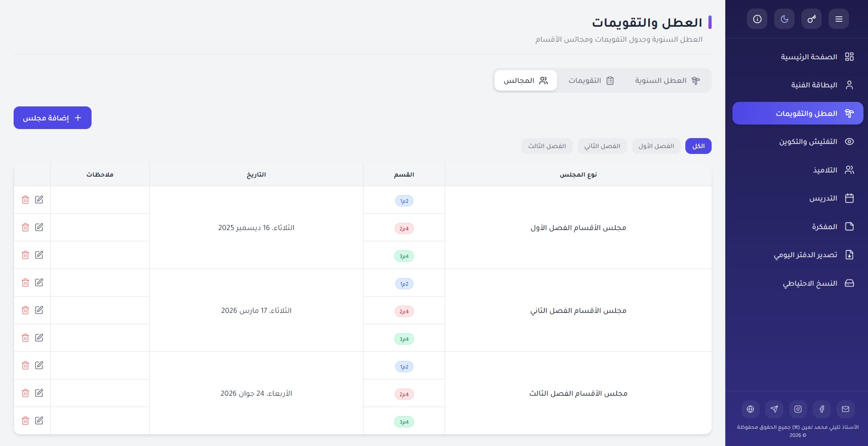Open the info icon in sidebar header
The image size is (868, 446).
point(757,19)
